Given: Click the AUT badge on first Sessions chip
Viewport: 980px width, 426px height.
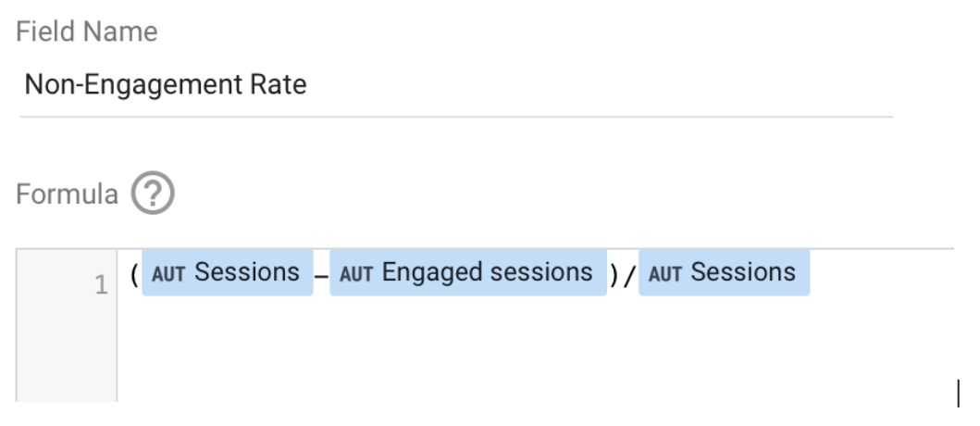Looking at the screenshot, I should coord(168,274).
